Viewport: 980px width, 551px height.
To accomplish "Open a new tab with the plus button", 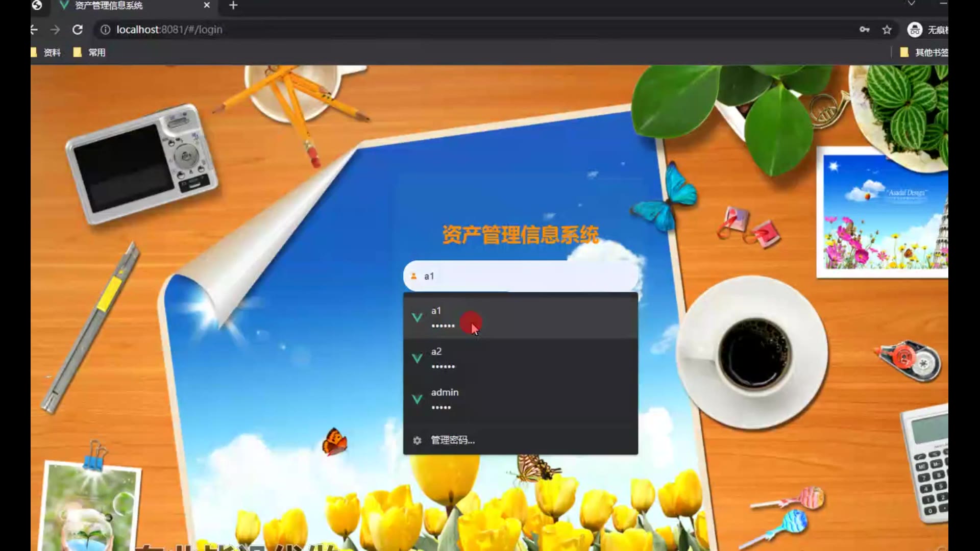I will tap(233, 5).
